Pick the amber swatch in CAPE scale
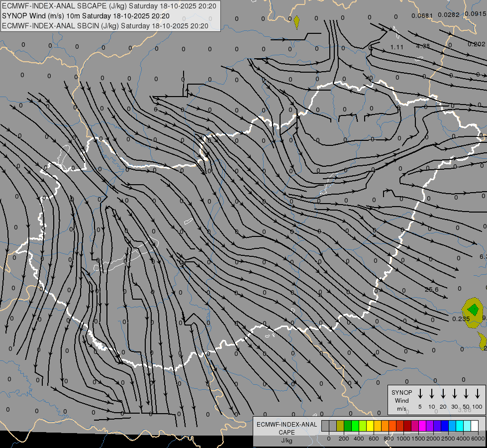The image size is (487, 448). coord(378,426)
